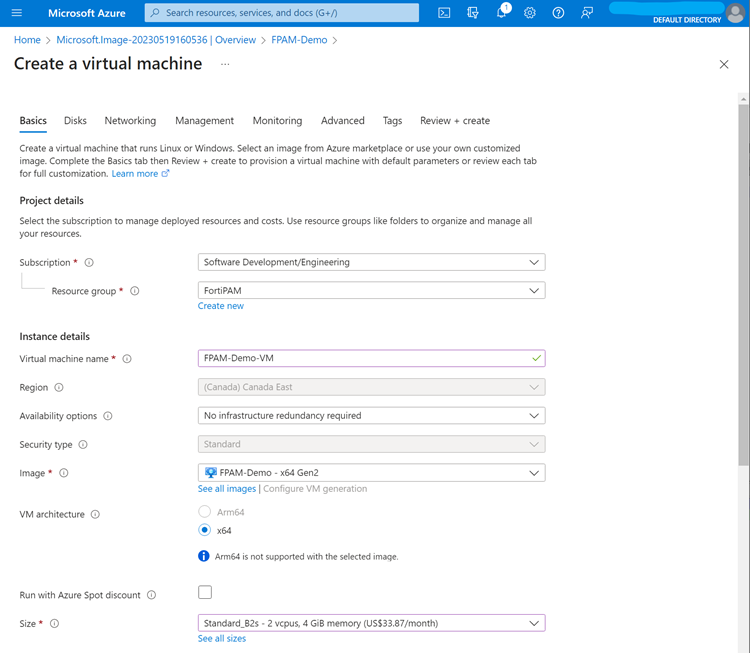The image size is (751, 654).
Task: Show info tooltip for VM architecture
Action: point(95,514)
